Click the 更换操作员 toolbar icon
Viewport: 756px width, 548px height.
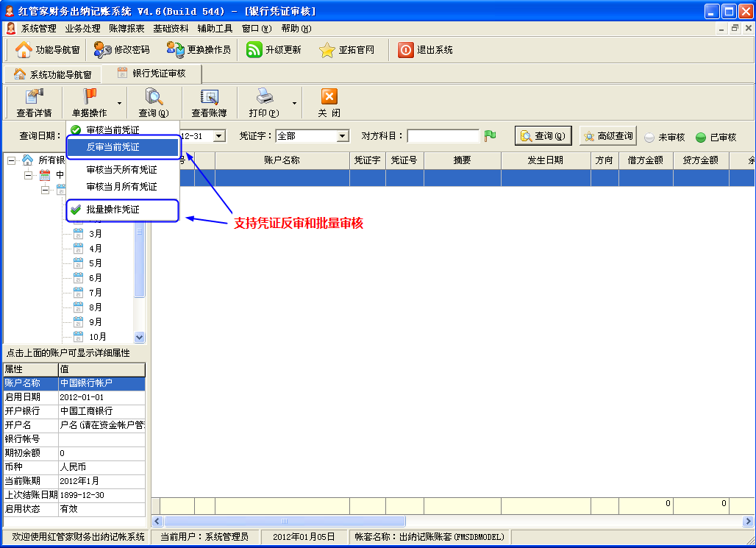pyautogui.click(x=175, y=50)
